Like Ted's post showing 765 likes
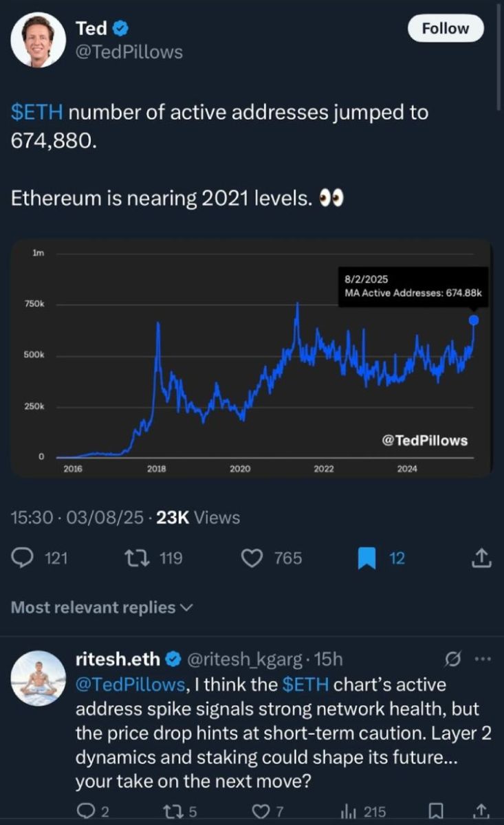The width and height of the screenshot is (504, 825). click(253, 558)
